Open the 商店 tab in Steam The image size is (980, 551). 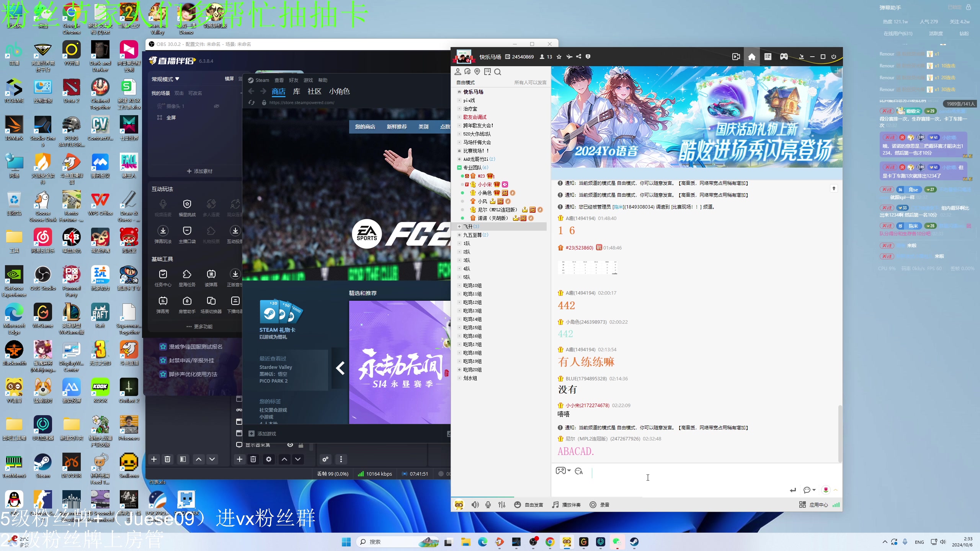tap(278, 91)
